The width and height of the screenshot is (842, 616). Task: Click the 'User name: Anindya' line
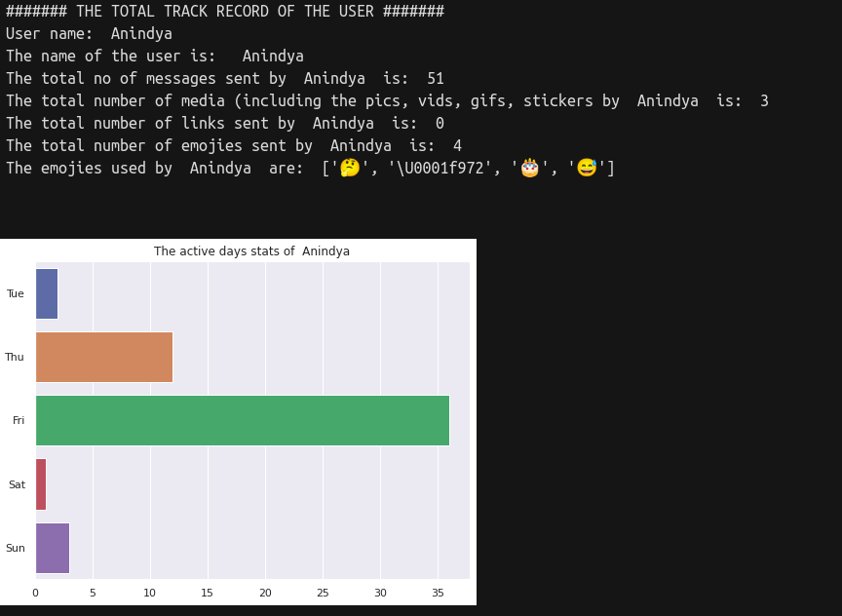click(89, 34)
